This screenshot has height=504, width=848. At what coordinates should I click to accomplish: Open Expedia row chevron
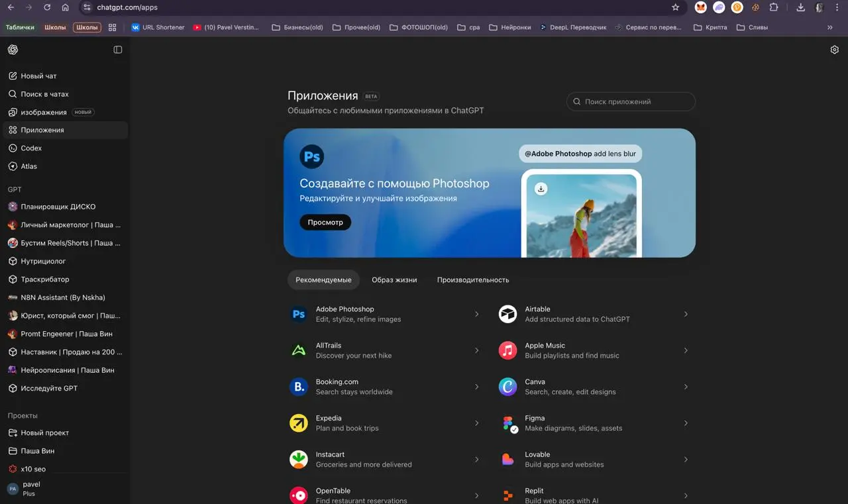tap(476, 423)
